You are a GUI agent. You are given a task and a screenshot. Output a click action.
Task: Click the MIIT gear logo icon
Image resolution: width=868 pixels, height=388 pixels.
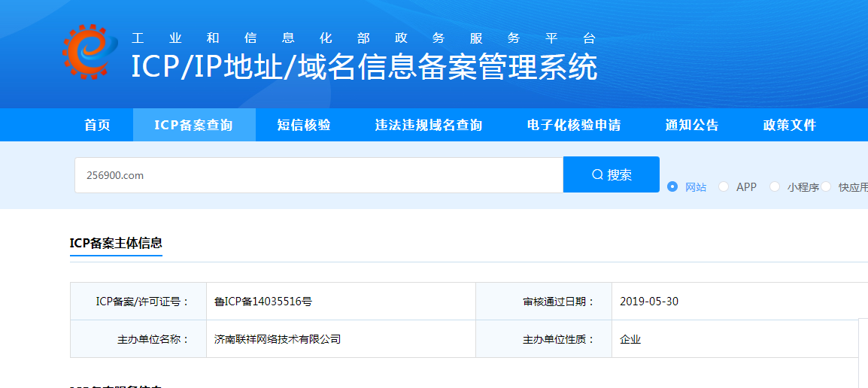[x=90, y=51]
